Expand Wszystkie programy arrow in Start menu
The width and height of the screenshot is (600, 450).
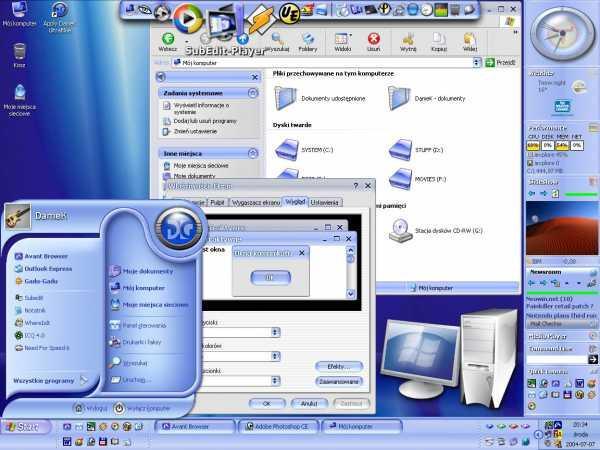pos(84,380)
